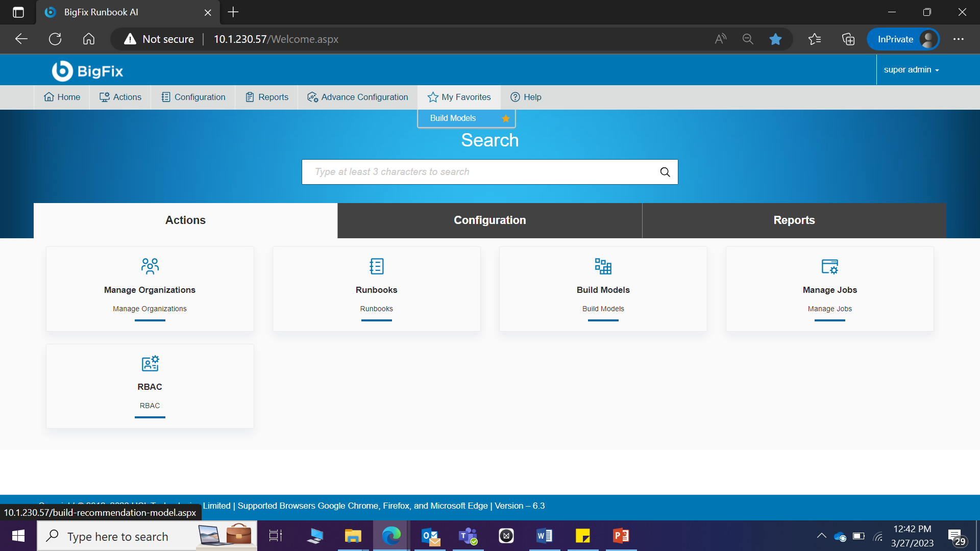Switch to the dark Reports tab
The height and width of the screenshot is (551, 980).
click(794, 220)
